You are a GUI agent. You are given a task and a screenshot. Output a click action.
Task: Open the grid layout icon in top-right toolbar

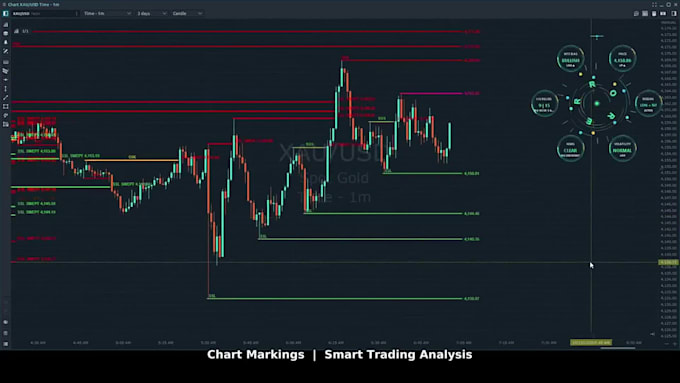[645, 13]
